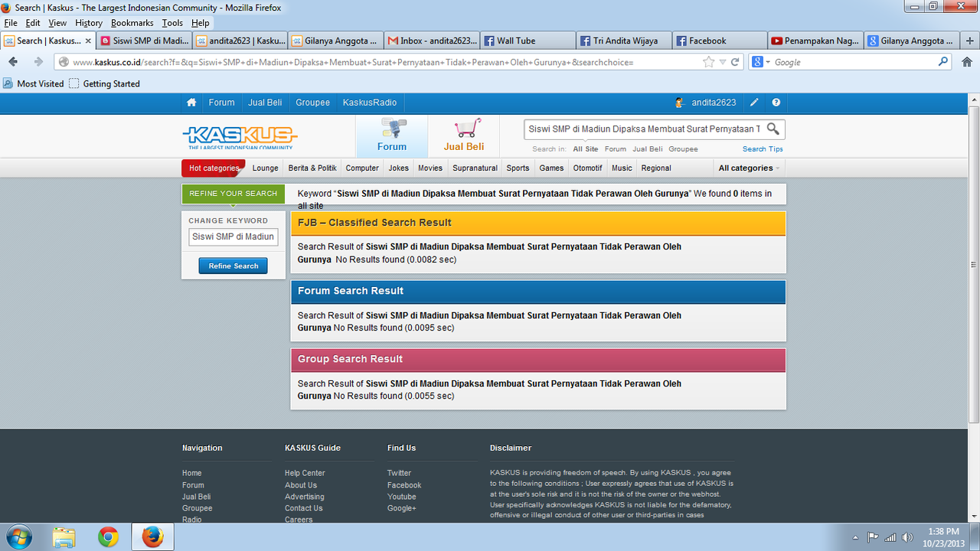Open the Twitter footer link
This screenshot has width=980, height=551.
point(399,473)
